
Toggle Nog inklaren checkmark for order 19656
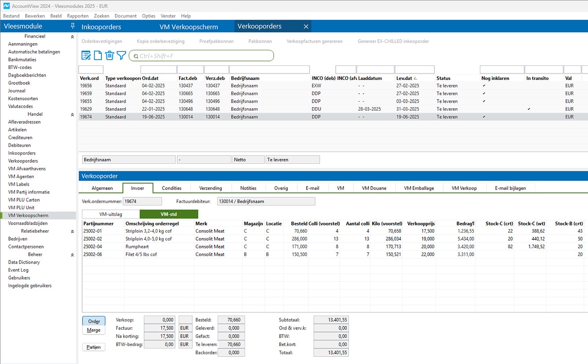pyautogui.click(x=484, y=86)
